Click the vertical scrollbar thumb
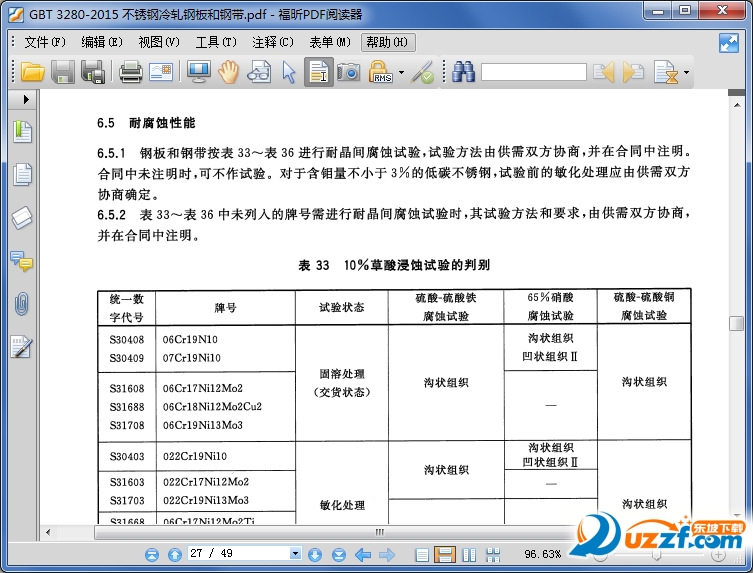 pos(736,323)
